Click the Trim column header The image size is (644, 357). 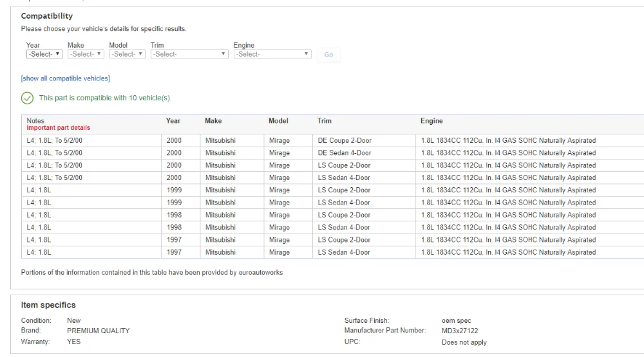[x=324, y=121]
